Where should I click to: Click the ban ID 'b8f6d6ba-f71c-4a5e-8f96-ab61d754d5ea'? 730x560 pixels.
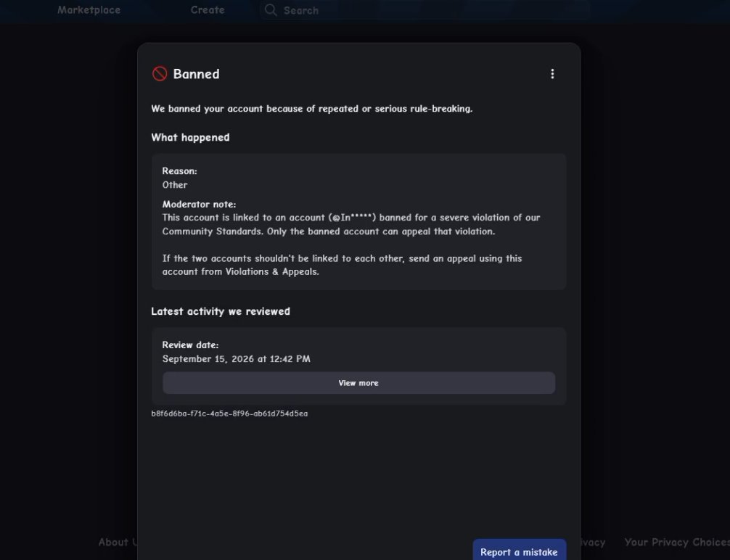pyautogui.click(x=229, y=413)
